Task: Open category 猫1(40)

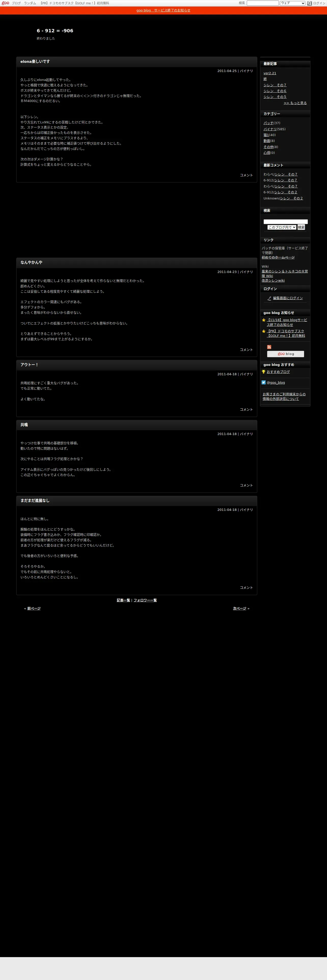Action: 266,135
